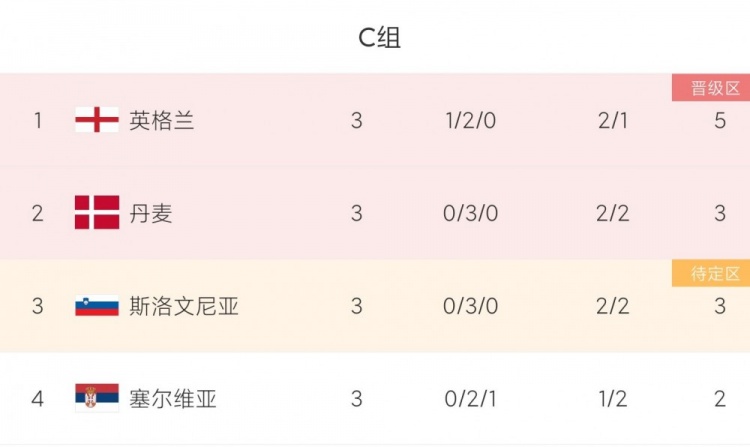Click Serbia's points value 2

click(x=720, y=399)
